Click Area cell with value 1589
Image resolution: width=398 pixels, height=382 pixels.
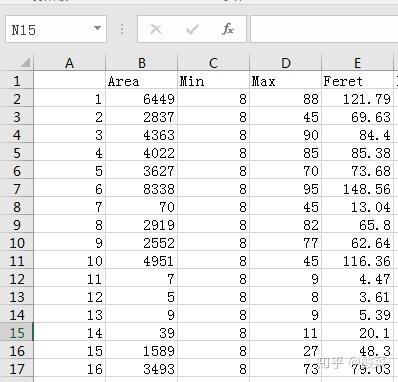(x=142, y=351)
